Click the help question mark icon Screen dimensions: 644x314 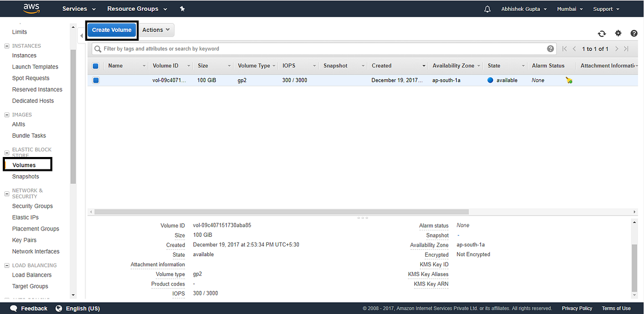634,33
